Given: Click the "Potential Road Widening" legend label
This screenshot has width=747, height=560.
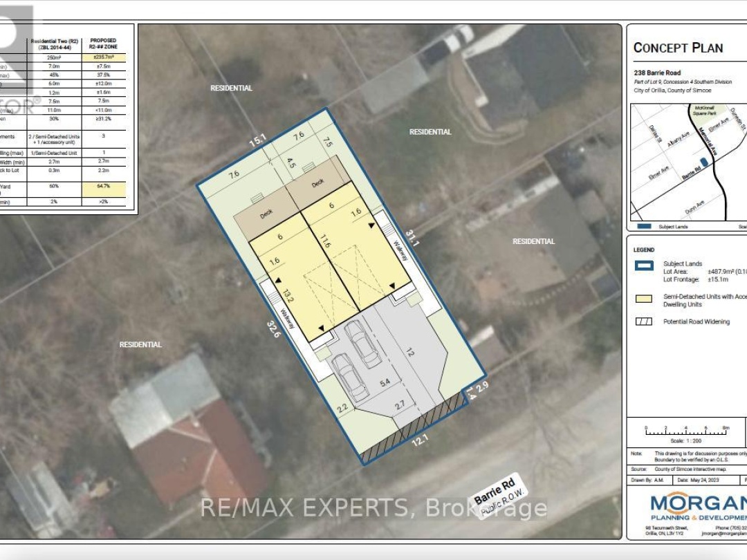Looking at the screenshot, I should (696, 321).
